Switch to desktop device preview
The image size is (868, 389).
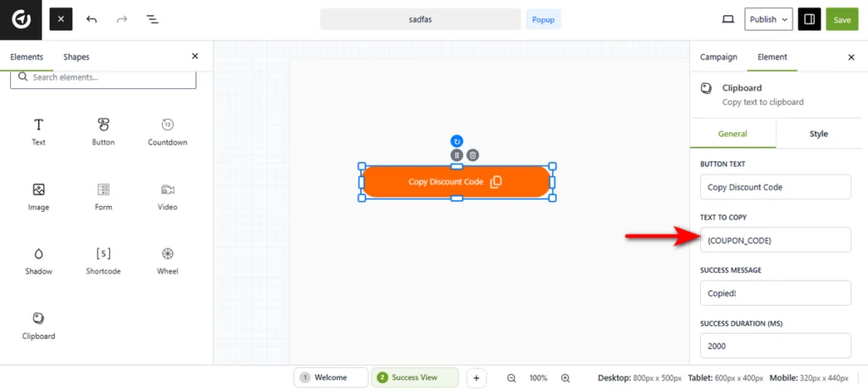click(x=727, y=19)
